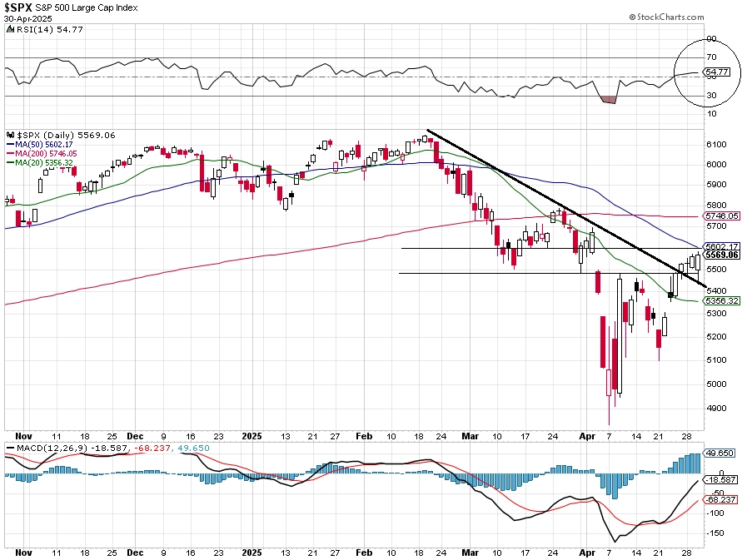
Task: Click the red oversold shaded area on RSI
Action: pyautogui.click(x=609, y=99)
